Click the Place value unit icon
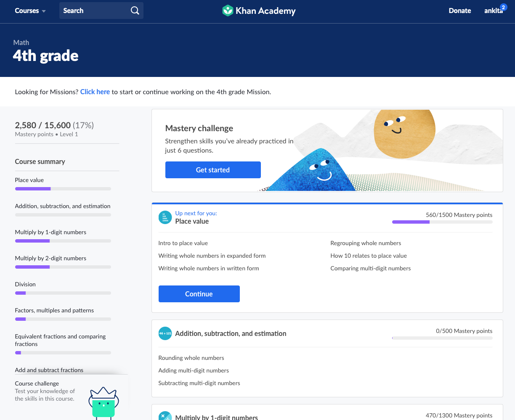Screen dimensions: 515x420 point(165,217)
